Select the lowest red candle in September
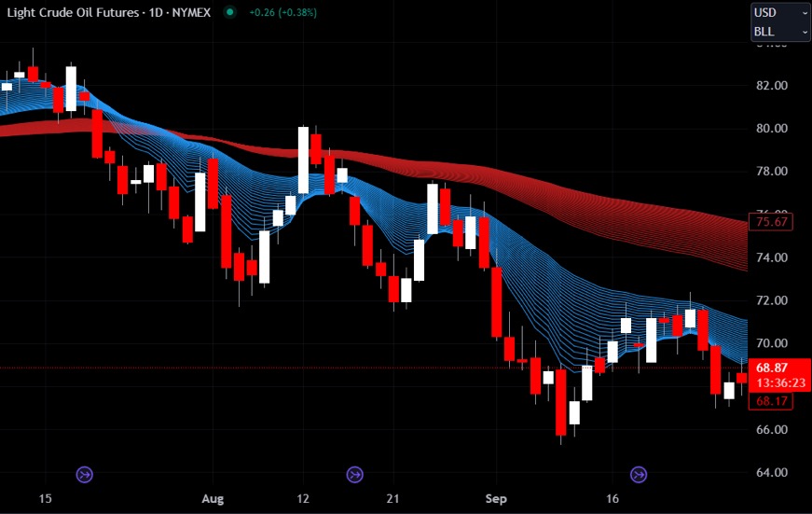This screenshot has height=514, width=812. pos(561,401)
